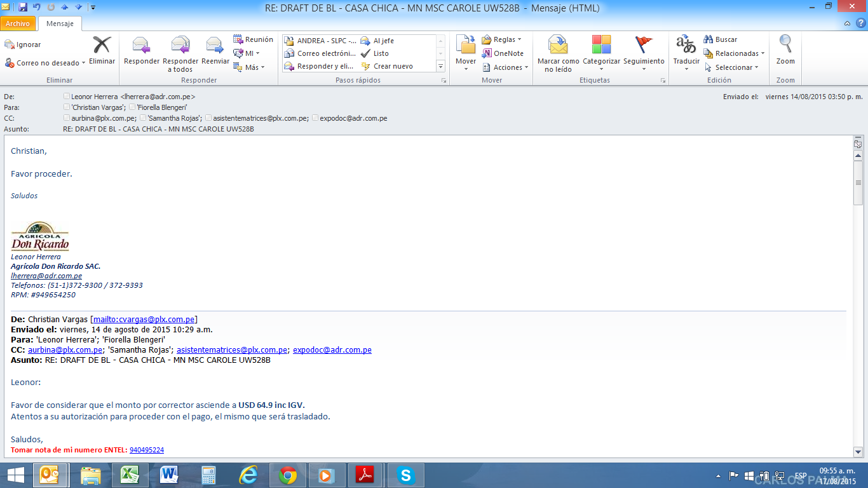The image size is (868, 488).
Task: Open the mailto:cvargas@plx.com.pe link
Action: (x=144, y=319)
